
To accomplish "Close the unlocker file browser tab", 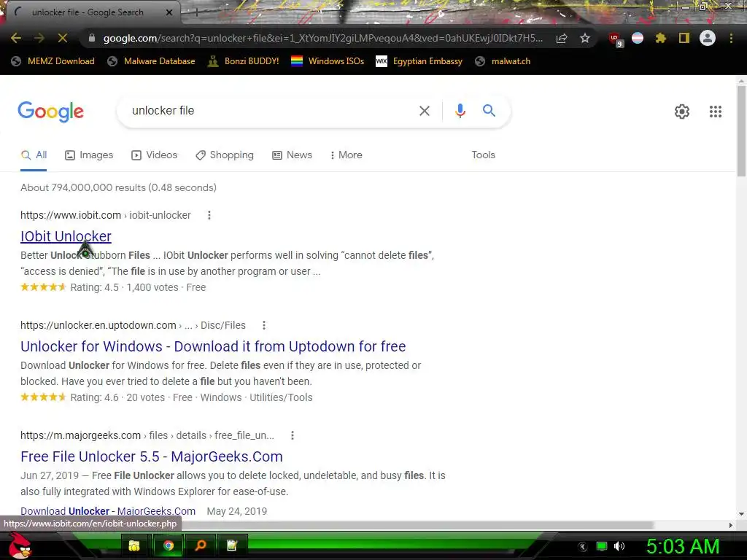I will click(169, 12).
